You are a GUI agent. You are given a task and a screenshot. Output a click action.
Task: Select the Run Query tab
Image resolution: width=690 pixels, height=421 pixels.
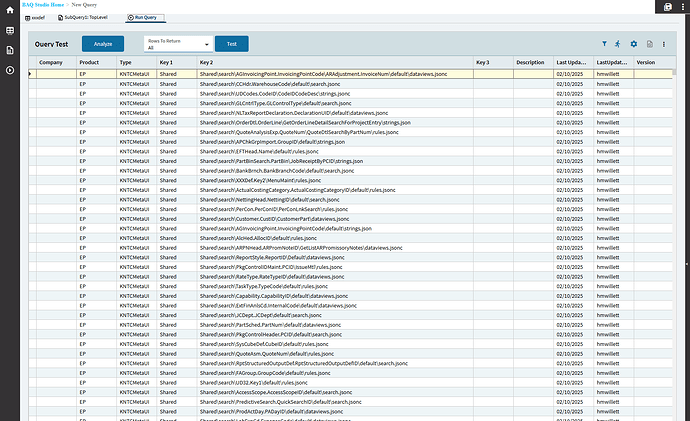pyautogui.click(x=145, y=18)
